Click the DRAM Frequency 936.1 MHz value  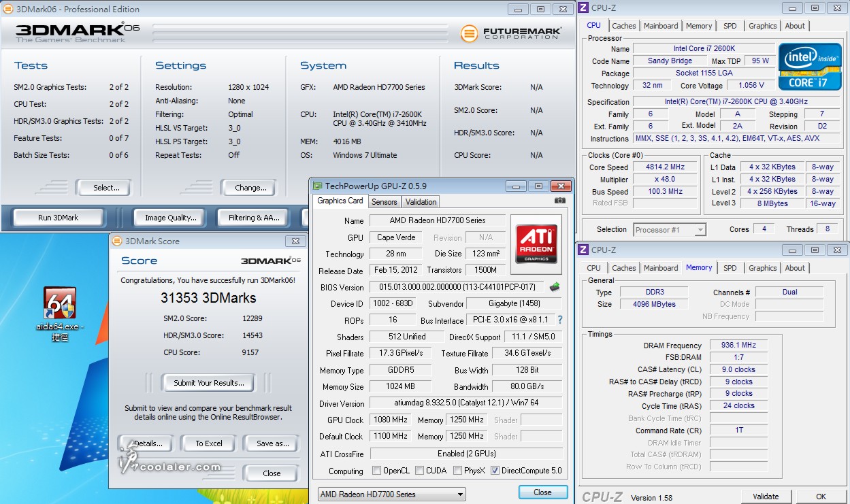click(x=738, y=345)
